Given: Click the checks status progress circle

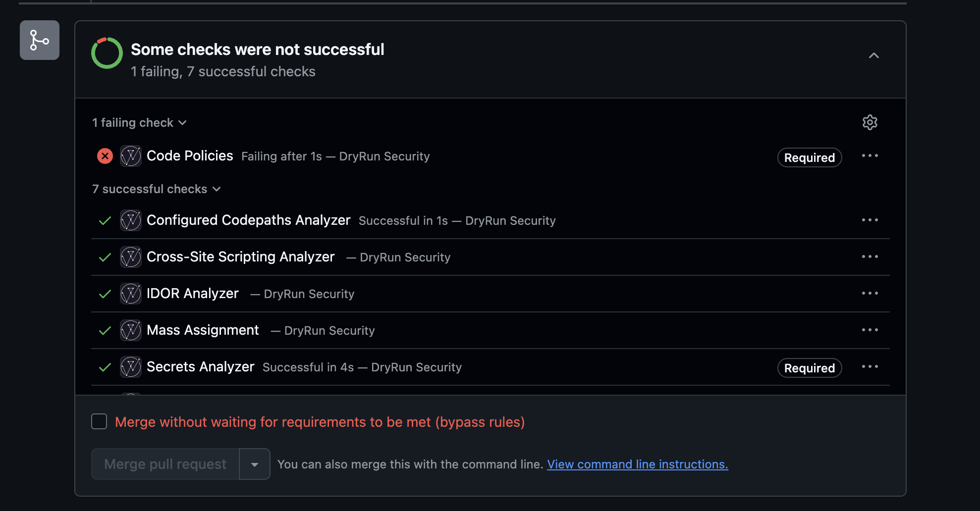Looking at the screenshot, I should (107, 52).
